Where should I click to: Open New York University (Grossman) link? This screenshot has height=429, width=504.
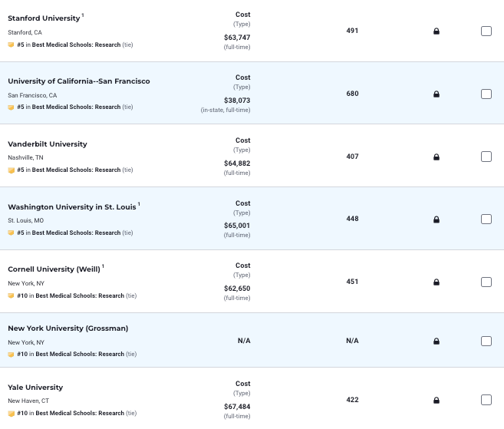coord(68,328)
